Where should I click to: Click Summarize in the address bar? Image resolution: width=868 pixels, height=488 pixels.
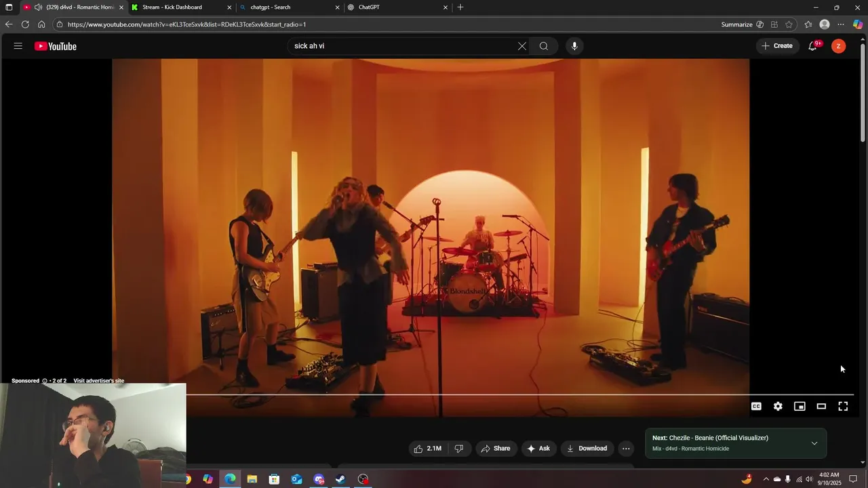[x=736, y=24]
